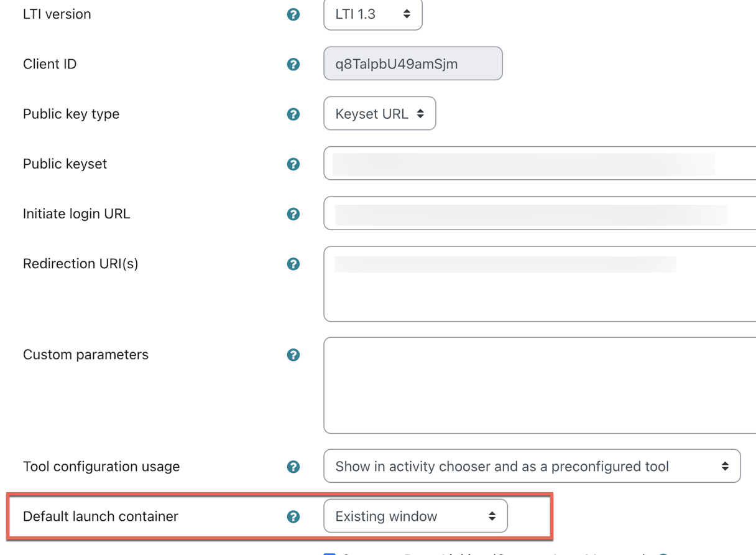Click inside the Public keyset field
The height and width of the screenshot is (555, 756).
click(x=497, y=164)
